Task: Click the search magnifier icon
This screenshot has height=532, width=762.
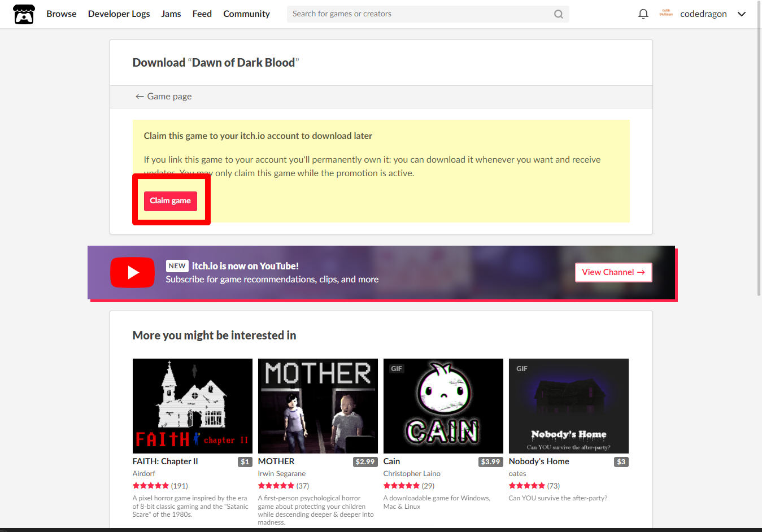Action: click(x=558, y=14)
